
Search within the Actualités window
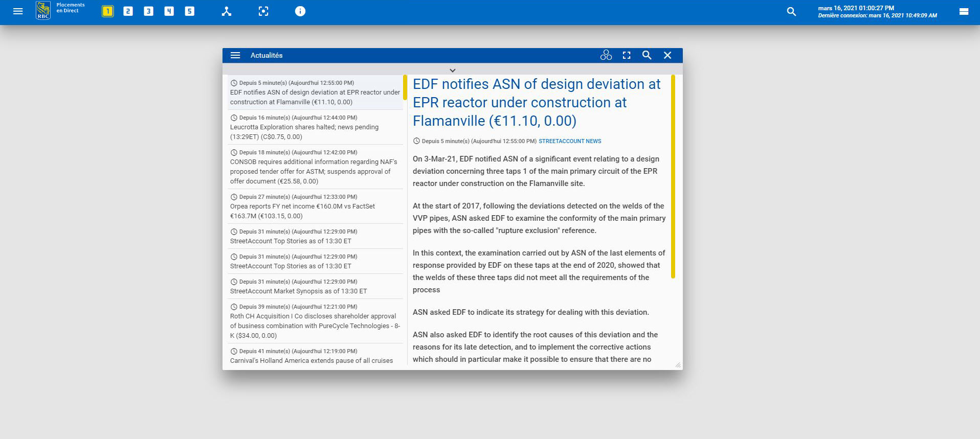click(x=647, y=55)
